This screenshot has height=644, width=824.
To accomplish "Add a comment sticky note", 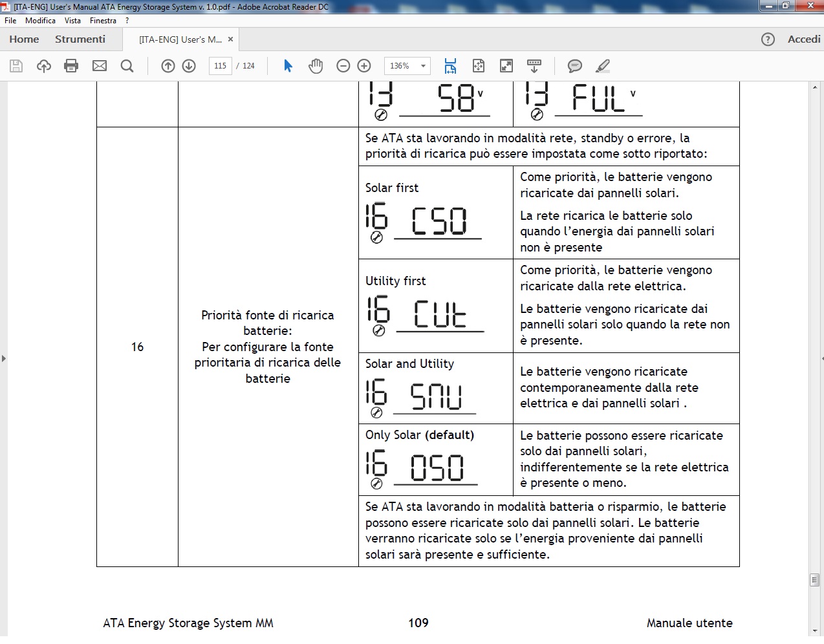I will pyautogui.click(x=574, y=66).
